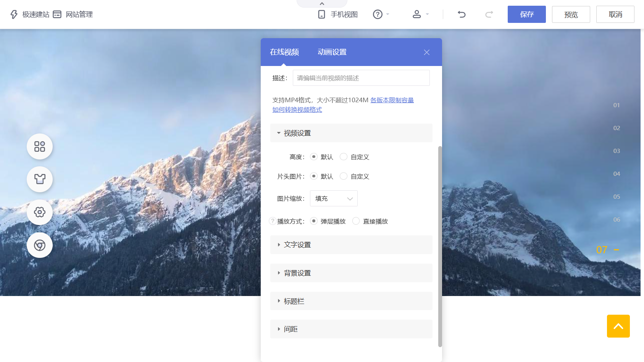Switch to 手机视图 mobile view icon

tap(322, 14)
